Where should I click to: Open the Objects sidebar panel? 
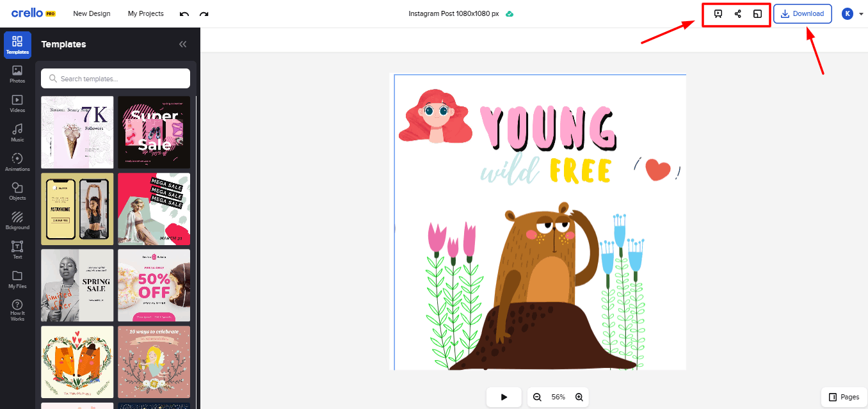tap(17, 191)
